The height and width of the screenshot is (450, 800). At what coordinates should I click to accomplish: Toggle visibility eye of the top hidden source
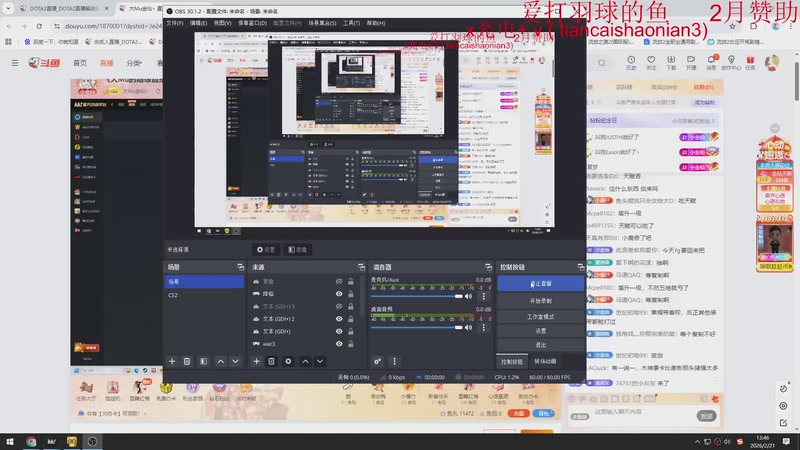click(x=339, y=281)
